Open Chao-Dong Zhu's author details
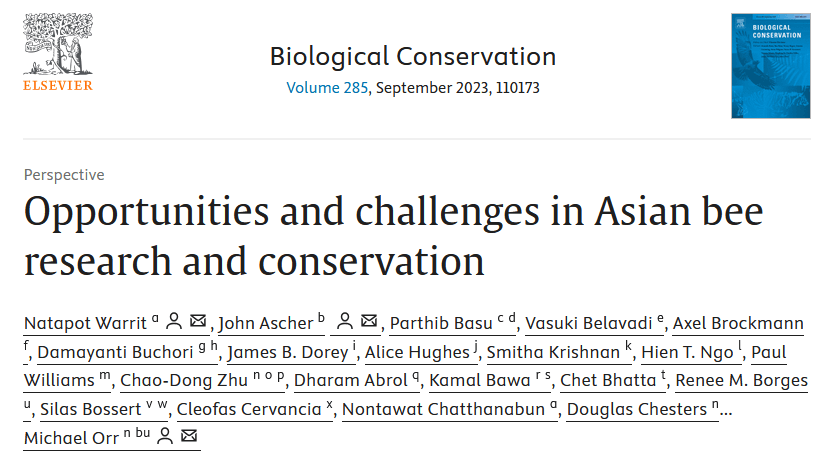 point(198,381)
